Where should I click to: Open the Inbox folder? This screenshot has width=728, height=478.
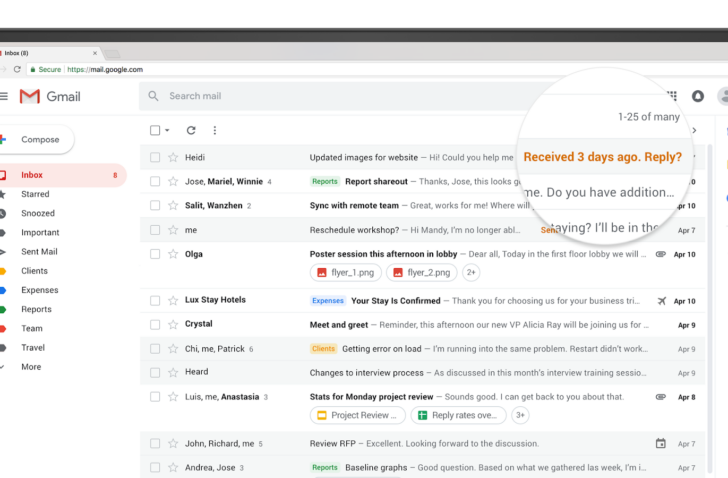(x=63, y=175)
